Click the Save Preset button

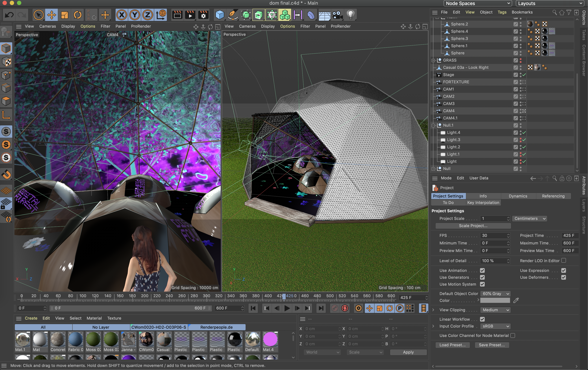(492, 345)
